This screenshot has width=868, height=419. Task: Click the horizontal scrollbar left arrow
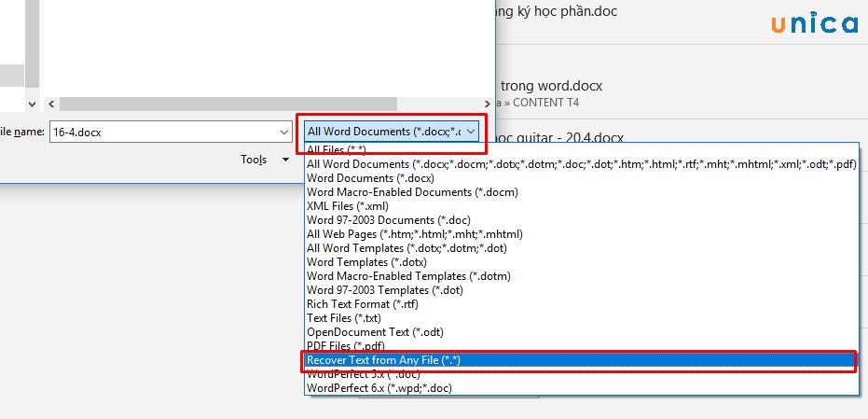coord(50,104)
